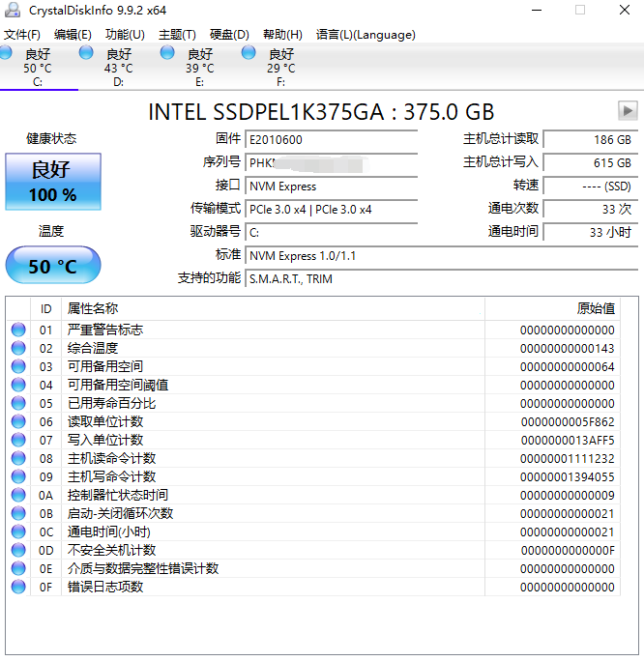
Task: Click the transfer mode PCIe 3.0 x4 field
Action: [x=332, y=209]
